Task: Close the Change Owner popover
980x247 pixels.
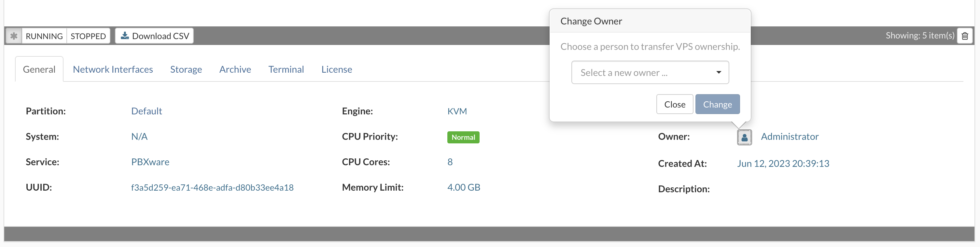Action: point(674,104)
